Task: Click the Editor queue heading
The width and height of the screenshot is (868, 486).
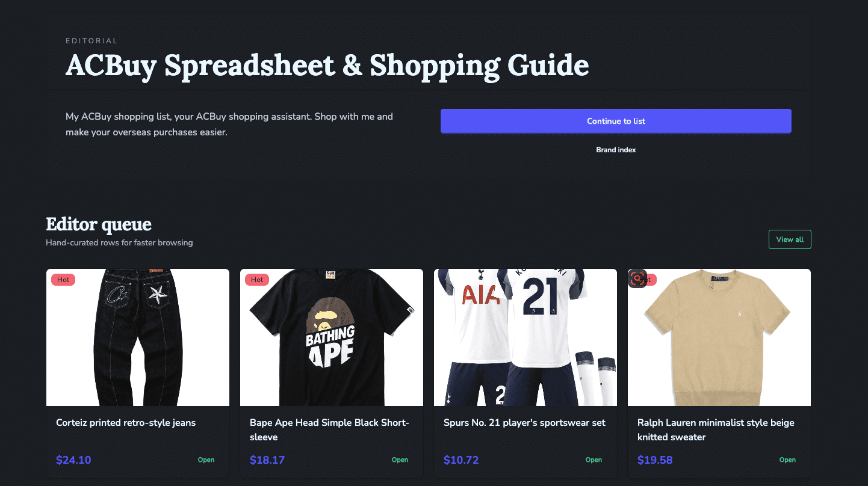Action: 99,224
